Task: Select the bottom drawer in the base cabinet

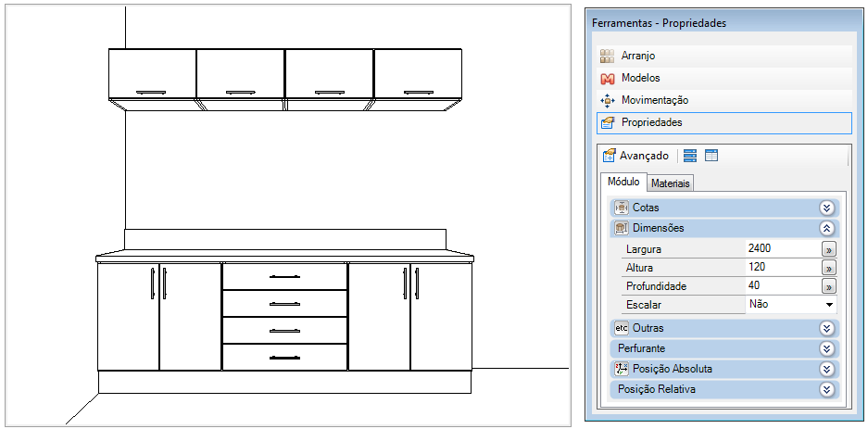Action: (284, 358)
